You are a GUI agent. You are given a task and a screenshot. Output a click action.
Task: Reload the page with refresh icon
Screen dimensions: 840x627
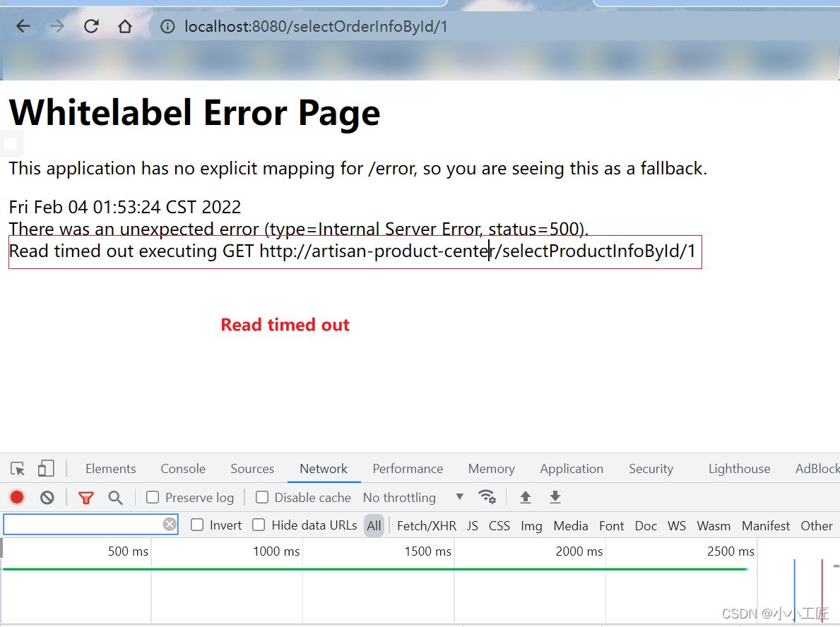click(91, 27)
